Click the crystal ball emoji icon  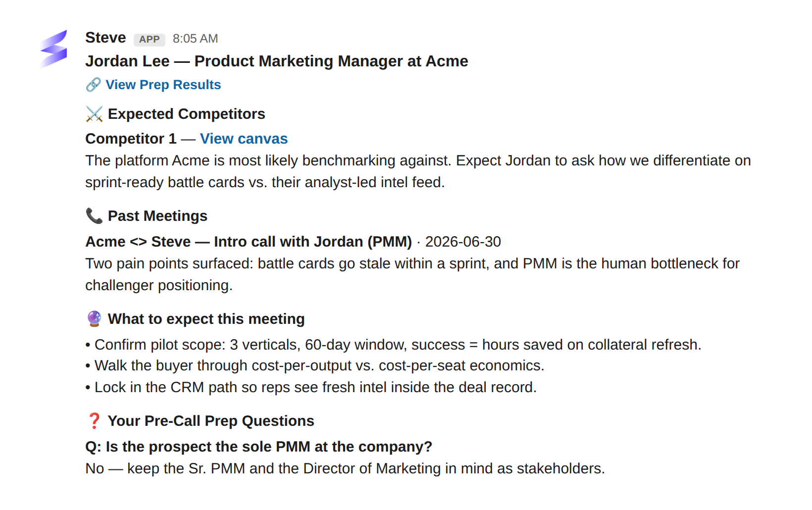pos(94,319)
